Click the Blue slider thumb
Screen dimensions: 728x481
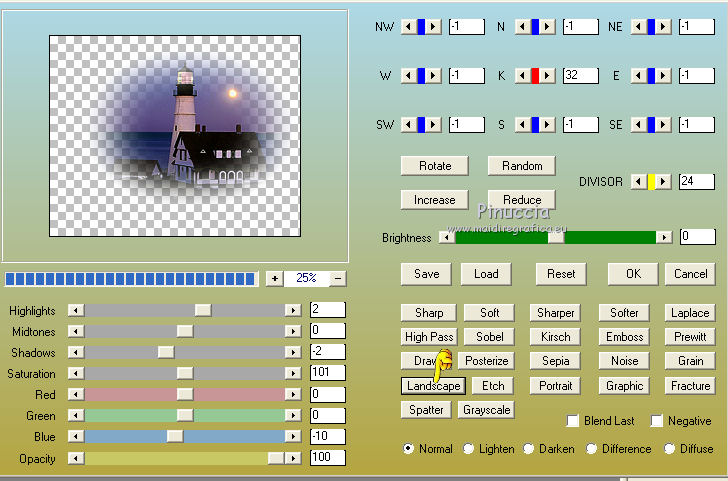(x=175, y=436)
